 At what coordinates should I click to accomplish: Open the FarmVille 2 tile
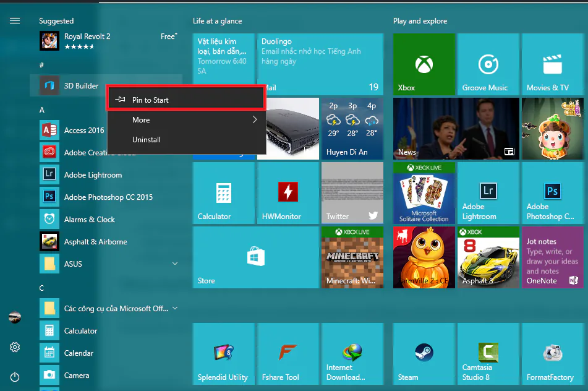[424, 257]
